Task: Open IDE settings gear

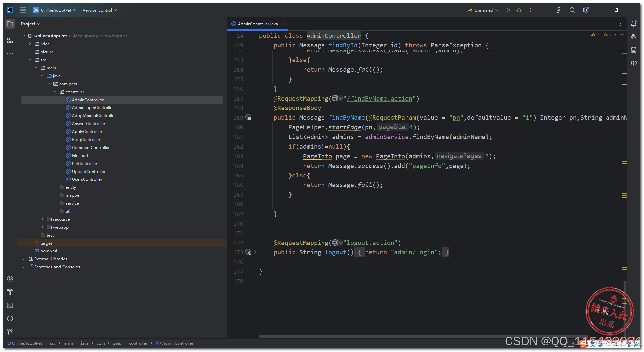Action: (586, 10)
